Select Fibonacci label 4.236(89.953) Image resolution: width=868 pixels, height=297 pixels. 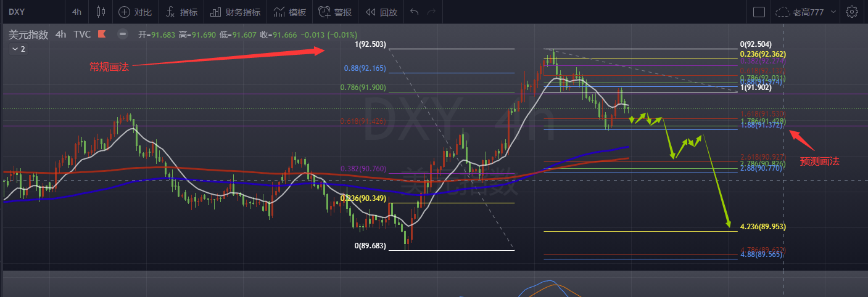762,227
